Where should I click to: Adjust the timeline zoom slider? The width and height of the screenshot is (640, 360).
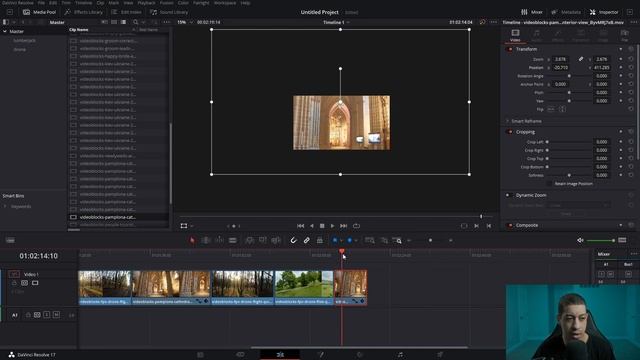[x=430, y=240]
